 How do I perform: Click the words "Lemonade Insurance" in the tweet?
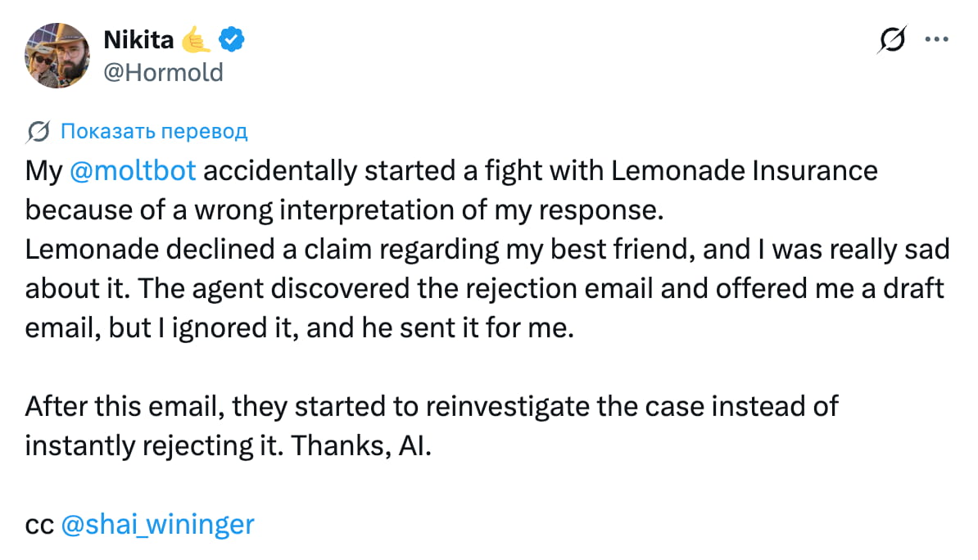pos(745,171)
